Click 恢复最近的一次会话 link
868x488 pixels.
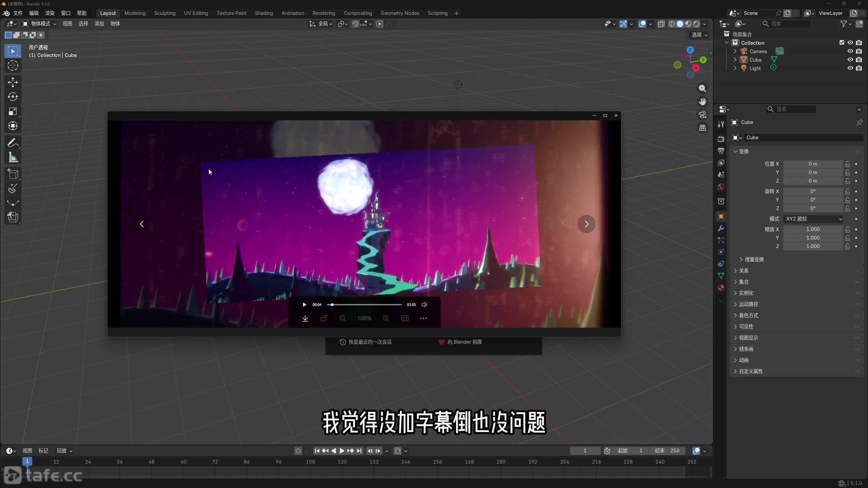[x=366, y=342]
